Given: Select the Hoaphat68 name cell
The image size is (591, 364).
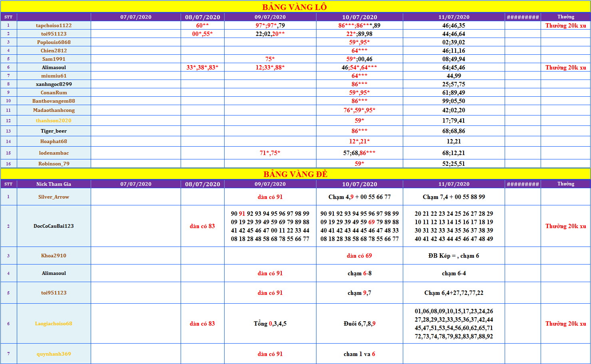Looking at the screenshot, I should click(54, 141).
